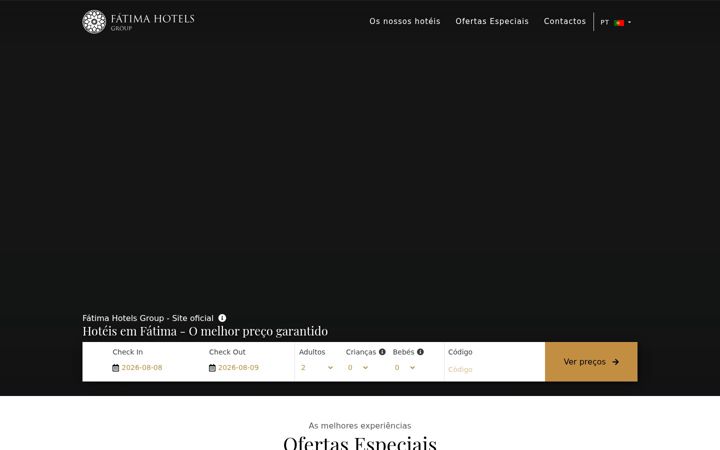Click 'Fátima Hotels Group - Site oficial' text
720x450 pixels.
click(x=148, y=318)
